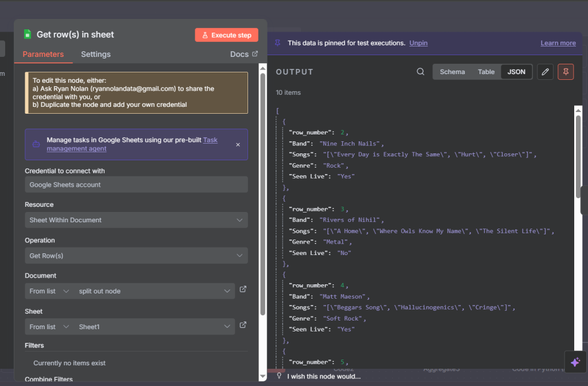Expand the Resource dropdown

coord(136,220)
